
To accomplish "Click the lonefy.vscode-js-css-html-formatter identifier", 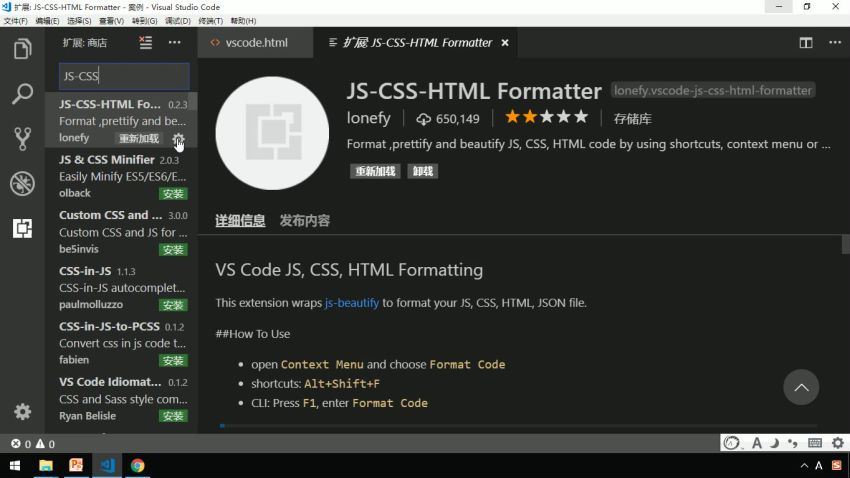I will point(713,90).
